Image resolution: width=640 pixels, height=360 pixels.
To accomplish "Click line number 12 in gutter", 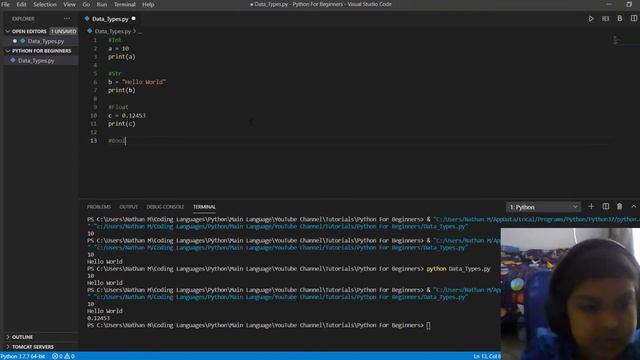I will [94, 132].
